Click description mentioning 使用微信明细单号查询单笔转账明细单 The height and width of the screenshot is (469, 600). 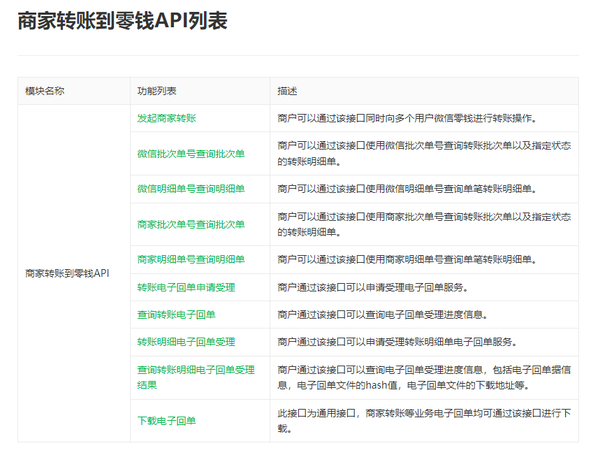click(407, 189)
